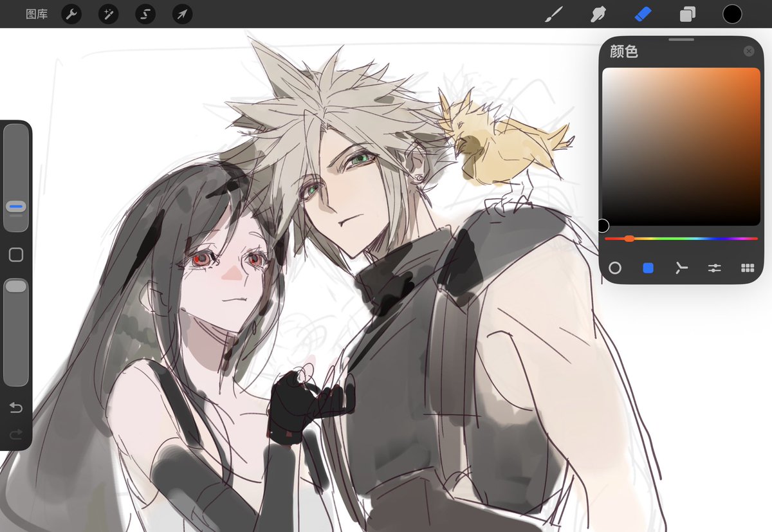Open the Gallery (图库) view

coord(37,14)
